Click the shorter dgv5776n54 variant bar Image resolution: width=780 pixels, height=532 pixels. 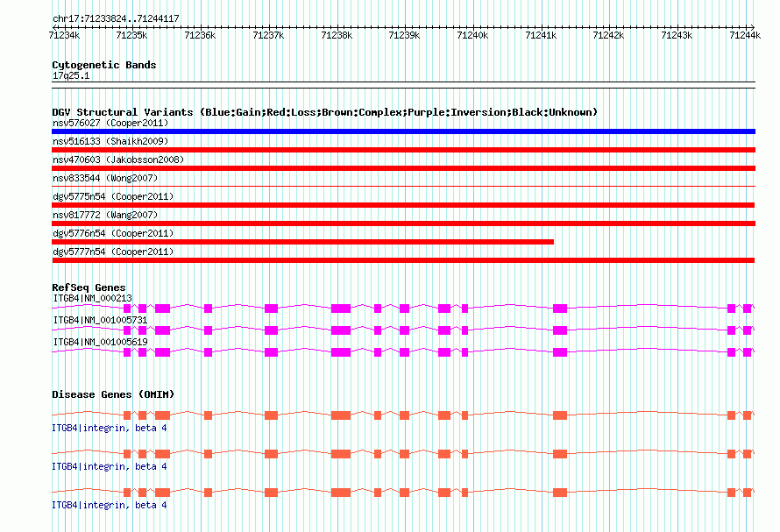(x=302, y=242)
